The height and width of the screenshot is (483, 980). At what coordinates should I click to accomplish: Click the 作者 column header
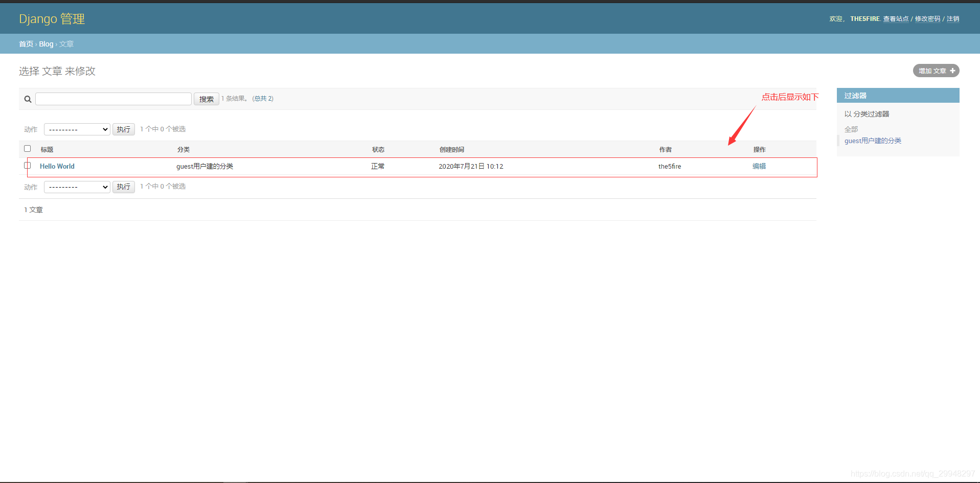click(666, 150)
